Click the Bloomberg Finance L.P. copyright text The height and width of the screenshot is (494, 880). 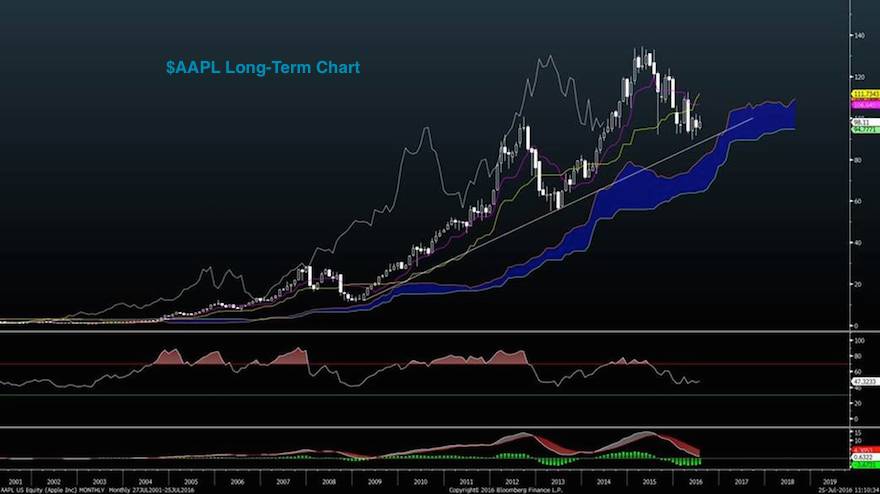(x=505, y=490)
